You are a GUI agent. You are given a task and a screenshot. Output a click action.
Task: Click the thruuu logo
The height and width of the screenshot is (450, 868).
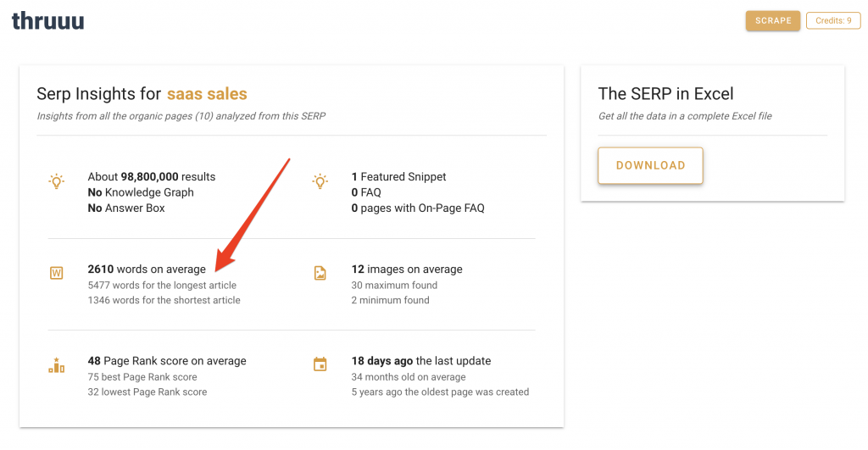[x=48, y=21]
